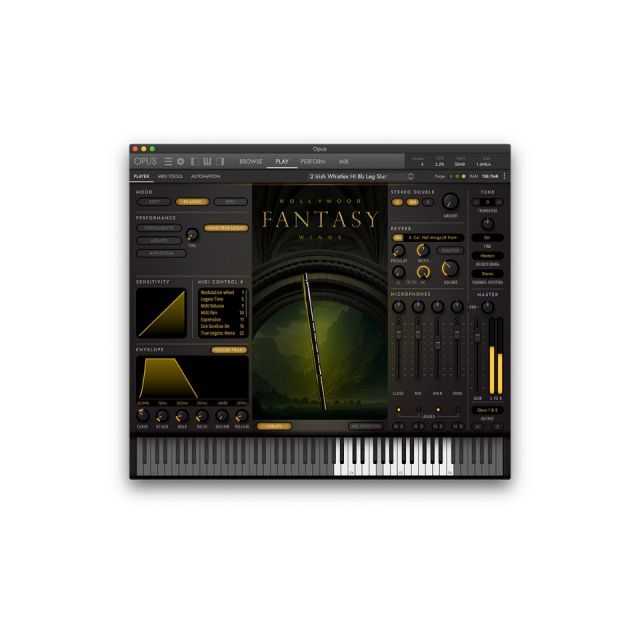Increase transpose with the right arrow
The height and width of the screenshot is (640, 640).
pyautogui.click(x=499, y=202)
